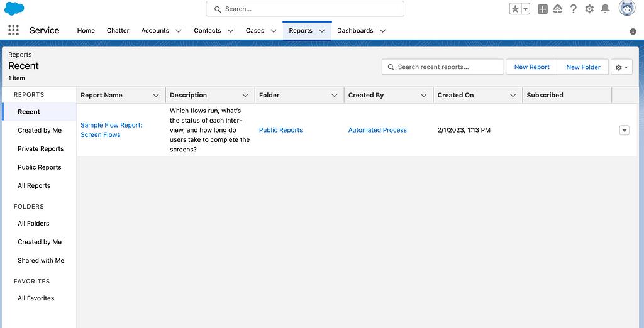644x328 pixels.
Task: Click the New Report button
Action: click(x=531, y=67)
